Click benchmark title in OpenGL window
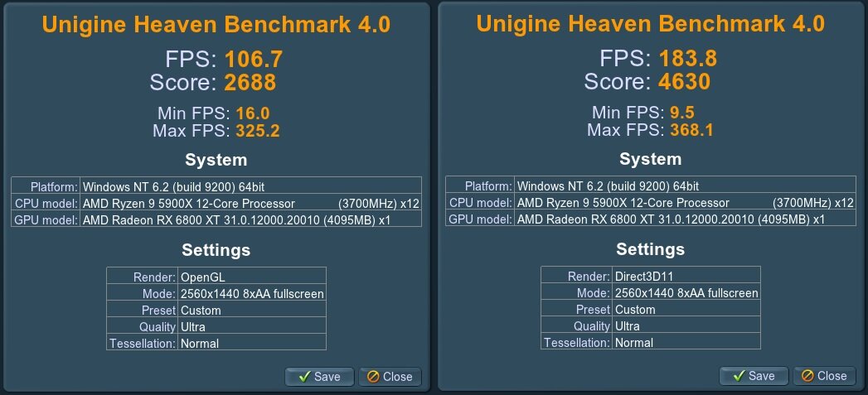 pyautogui.click(x=216, y=24)
